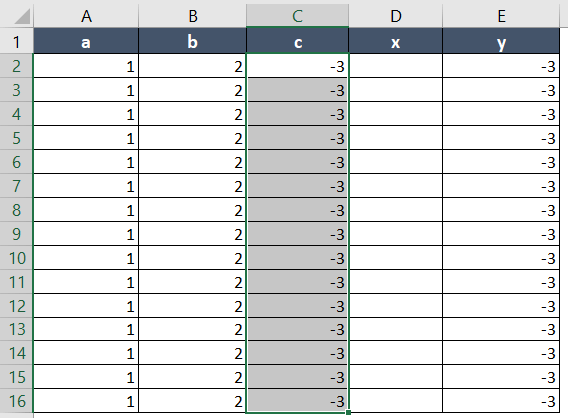
Task: Select column C header
Action: coord(297,16)
